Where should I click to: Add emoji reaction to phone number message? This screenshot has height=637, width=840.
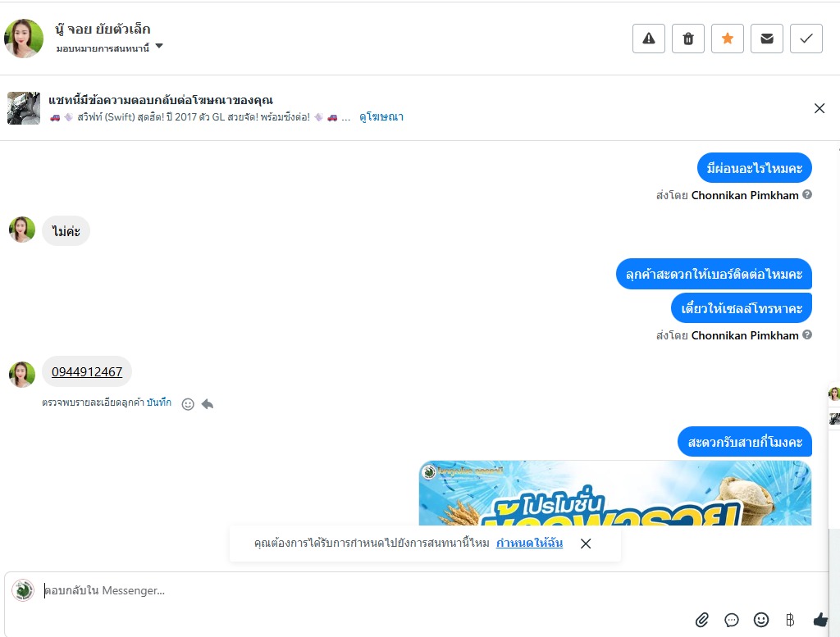pyautogui.click(x=188, y=404)
